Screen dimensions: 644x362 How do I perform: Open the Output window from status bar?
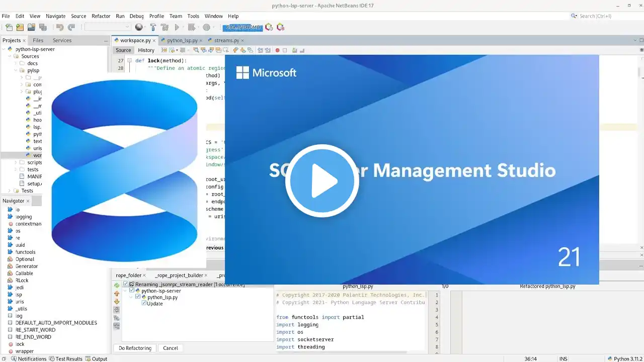tap(96, 358)
